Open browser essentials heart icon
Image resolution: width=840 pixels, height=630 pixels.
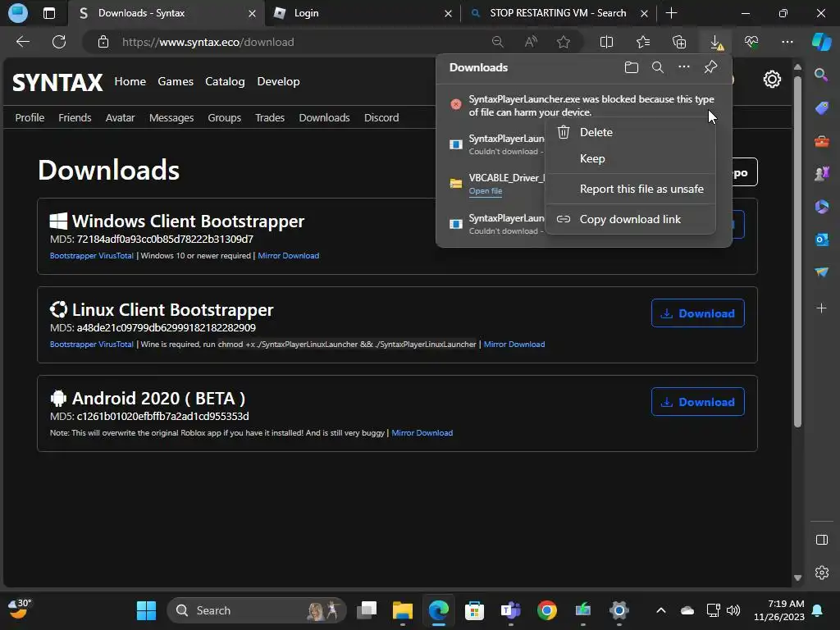point(751,42)
